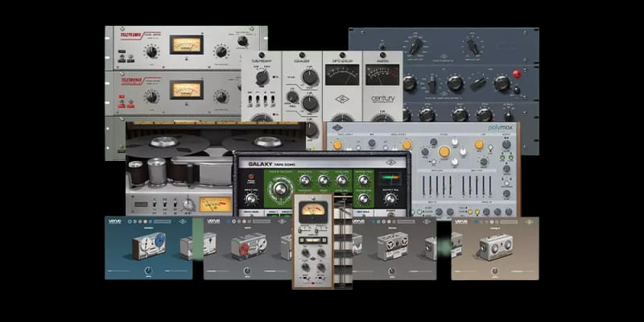Click the green level meter on Galaxy Tape Echo

point(390,179)
